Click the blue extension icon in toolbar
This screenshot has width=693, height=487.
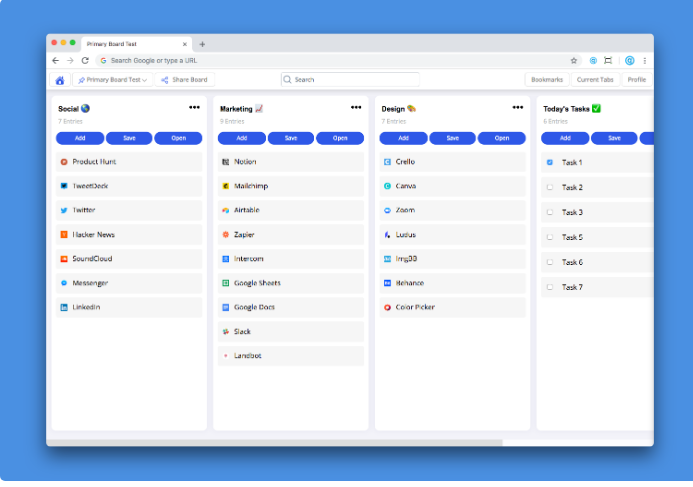[x=593, y=61]
